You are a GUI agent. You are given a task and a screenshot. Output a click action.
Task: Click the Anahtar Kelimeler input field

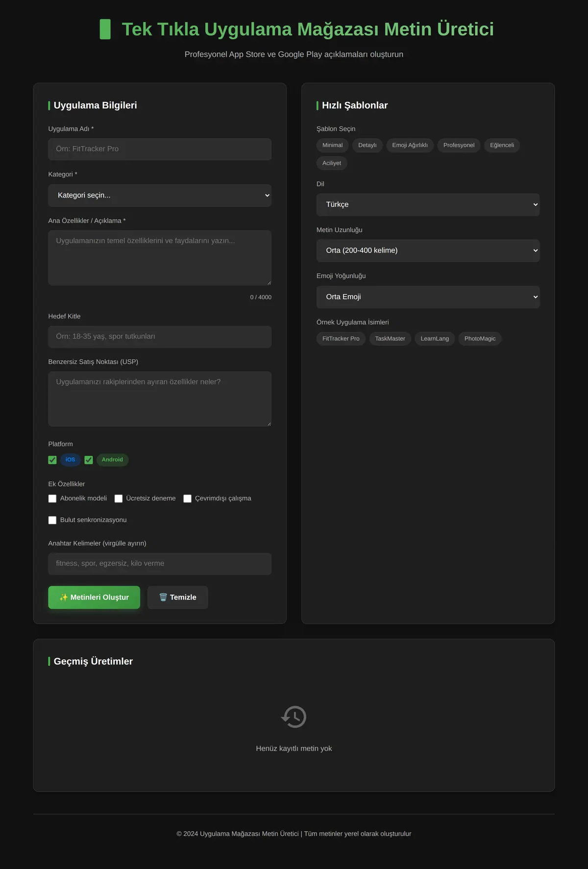[160, 564]
